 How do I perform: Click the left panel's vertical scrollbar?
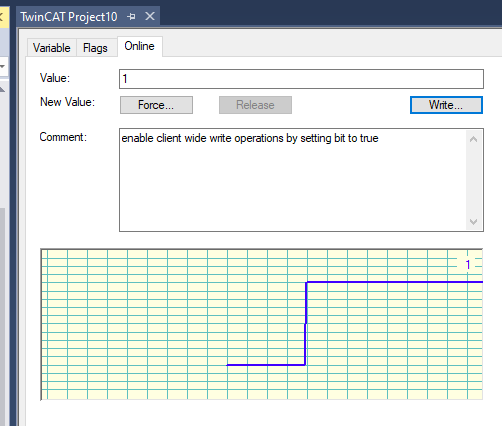[x=2, y=317]
